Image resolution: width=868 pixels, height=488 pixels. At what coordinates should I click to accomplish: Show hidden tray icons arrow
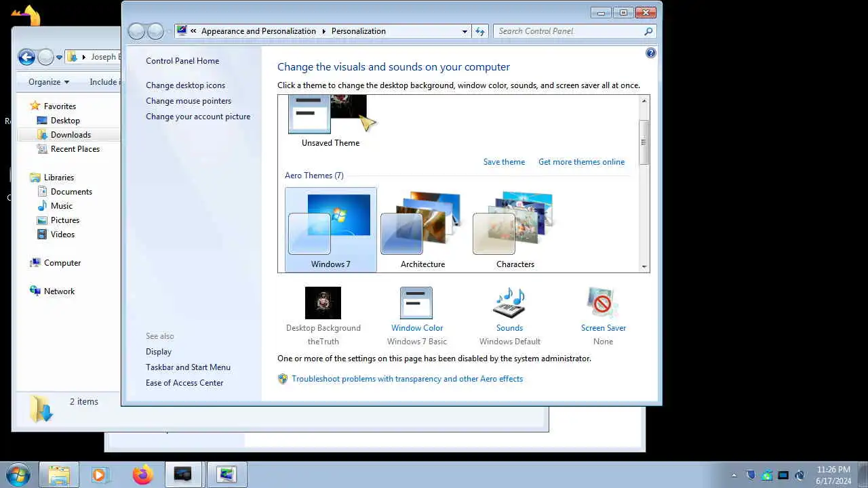click(x=734, y=476)
